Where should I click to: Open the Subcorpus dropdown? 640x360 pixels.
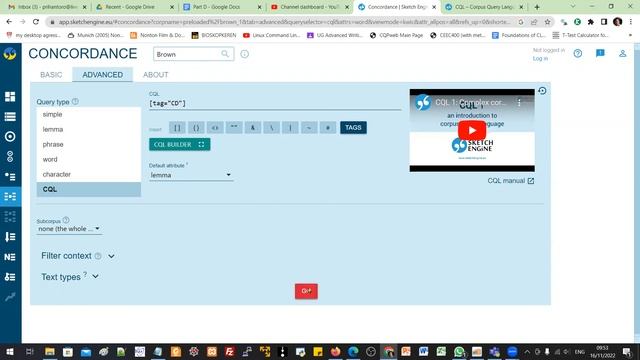69,229
